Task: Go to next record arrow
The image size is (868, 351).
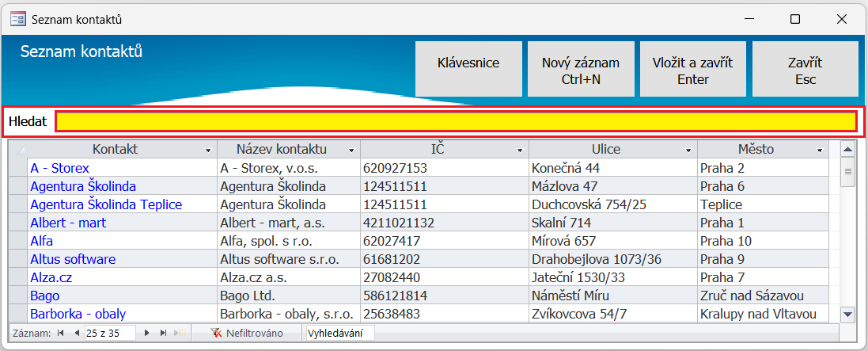Action: point(146,333)
